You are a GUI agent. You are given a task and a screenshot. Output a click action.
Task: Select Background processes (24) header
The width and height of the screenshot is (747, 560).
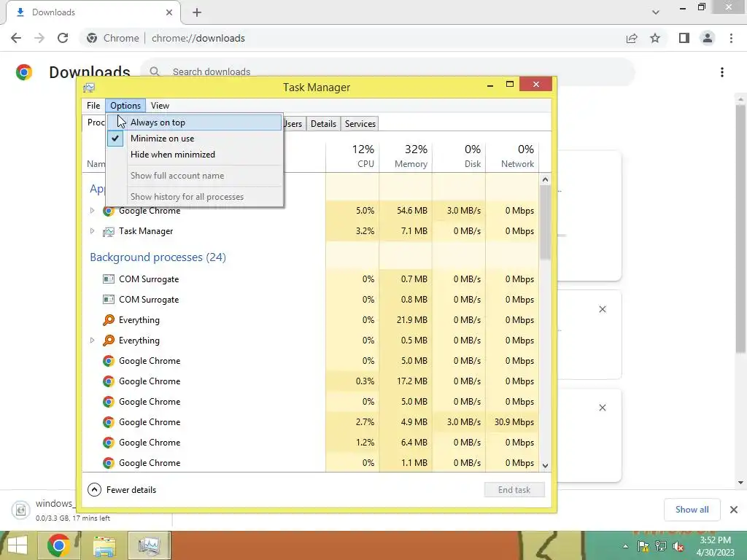(158, 257)
